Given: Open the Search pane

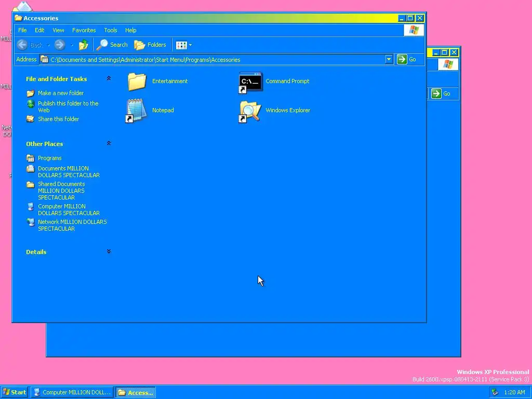Looking at the screenshot, I should point(112,45).
